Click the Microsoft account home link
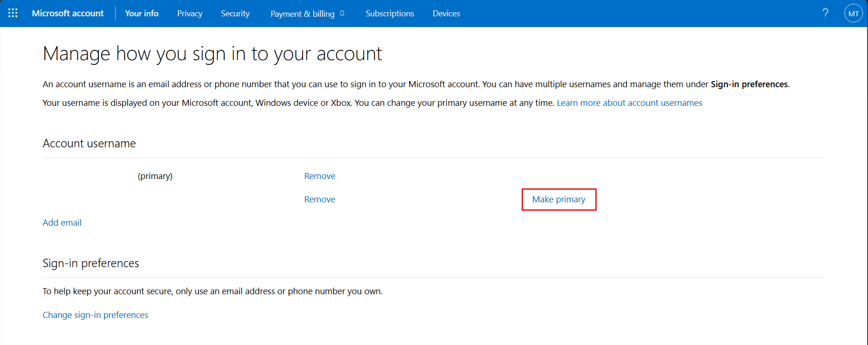Image resolution: width=868 pixels, height=345 pixels. (68, 14)
